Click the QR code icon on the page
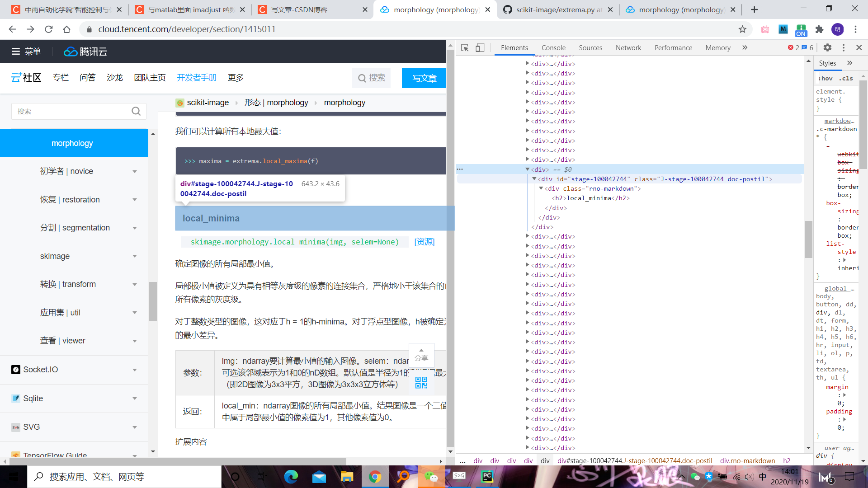The height and width of the screenshot is (488, 868). (x=421, y=383)
